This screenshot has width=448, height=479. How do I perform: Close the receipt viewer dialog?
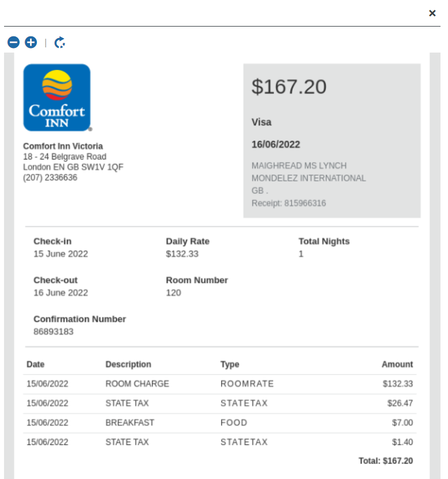point(432,13)
